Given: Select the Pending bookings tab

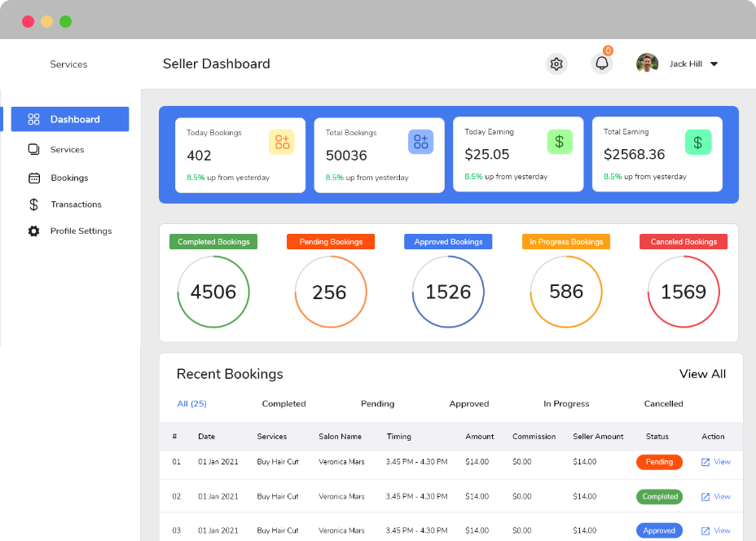Looking at the screenshot, I should (x=377, y=404).
